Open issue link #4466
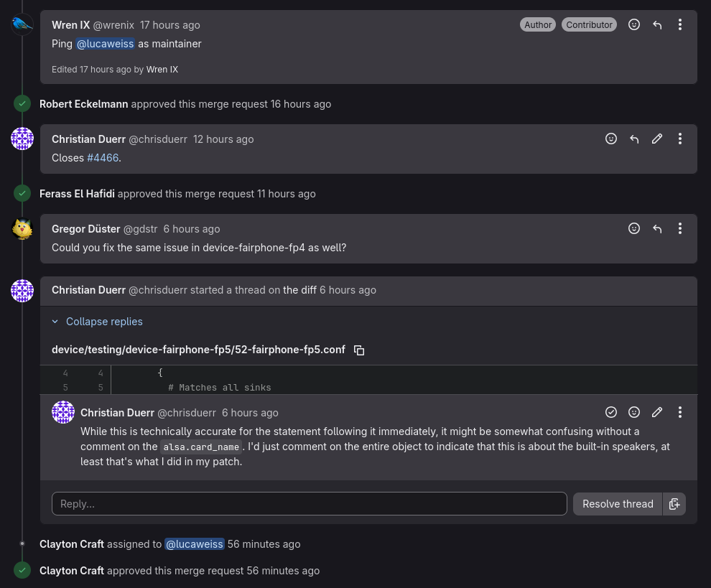711x588 pixels. 103,158
